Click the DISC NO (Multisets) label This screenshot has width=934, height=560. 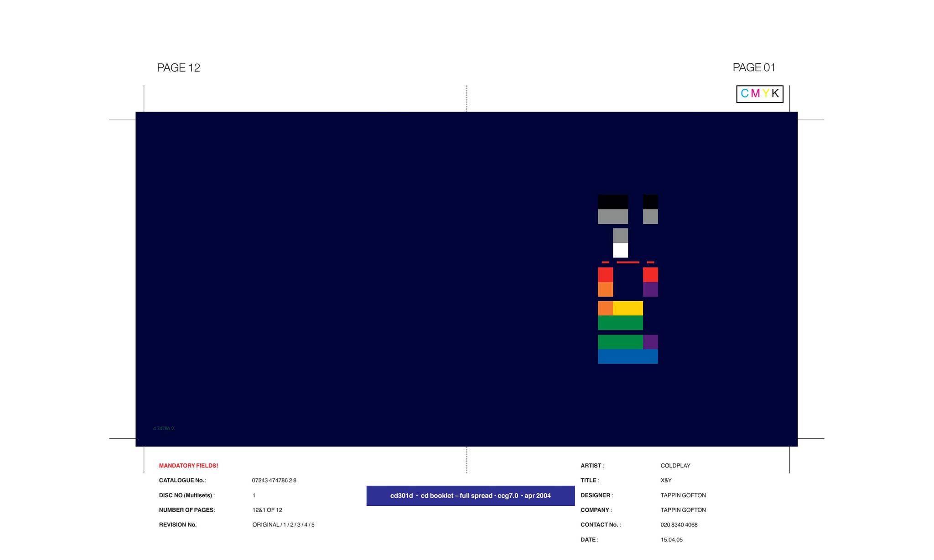(187, 495)
